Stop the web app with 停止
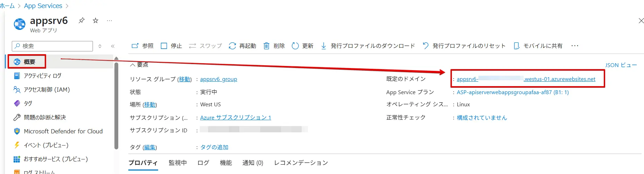644x174 pixels. 172,46
